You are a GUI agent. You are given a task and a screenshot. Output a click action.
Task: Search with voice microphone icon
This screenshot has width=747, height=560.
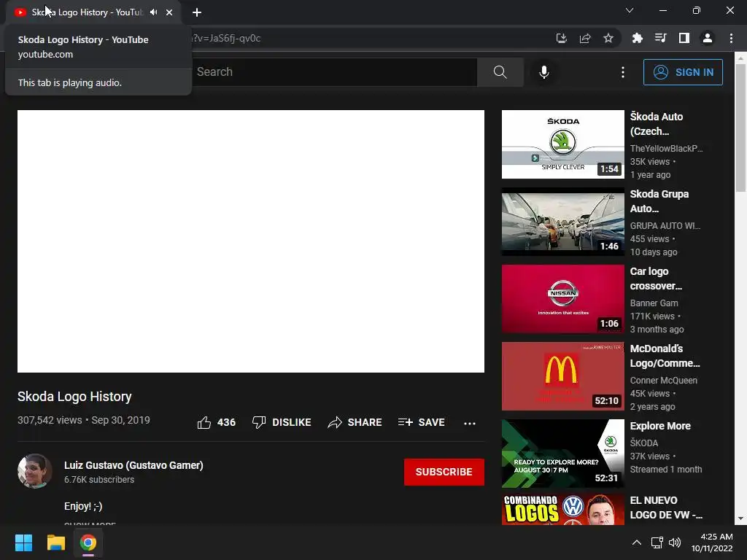[x=544, y=72]
